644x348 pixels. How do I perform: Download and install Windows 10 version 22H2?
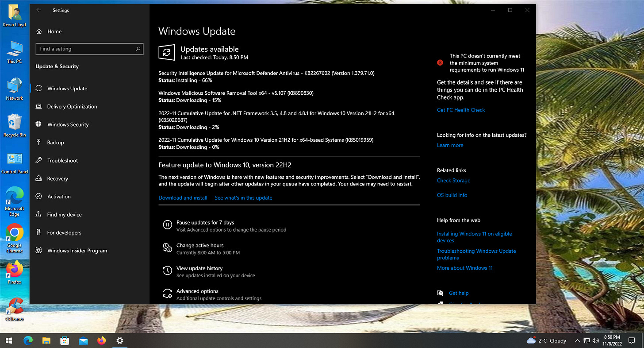click(x=183, y=197)
